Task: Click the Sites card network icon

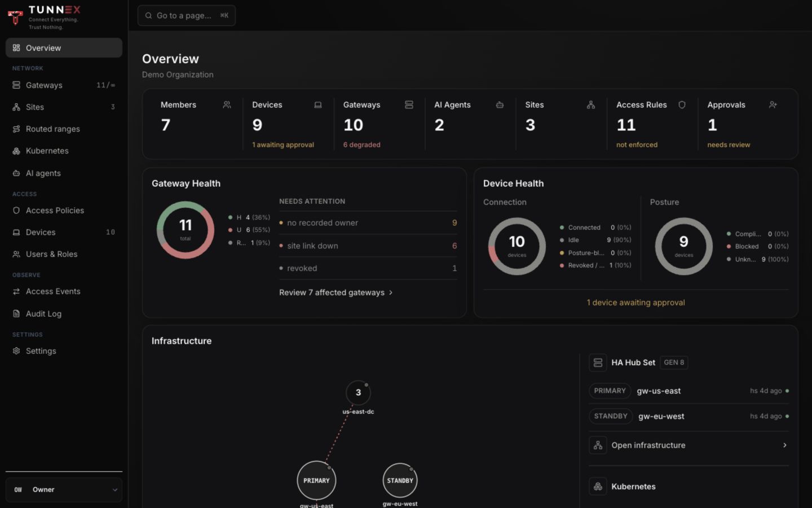Action: click(x=591, y=105)
